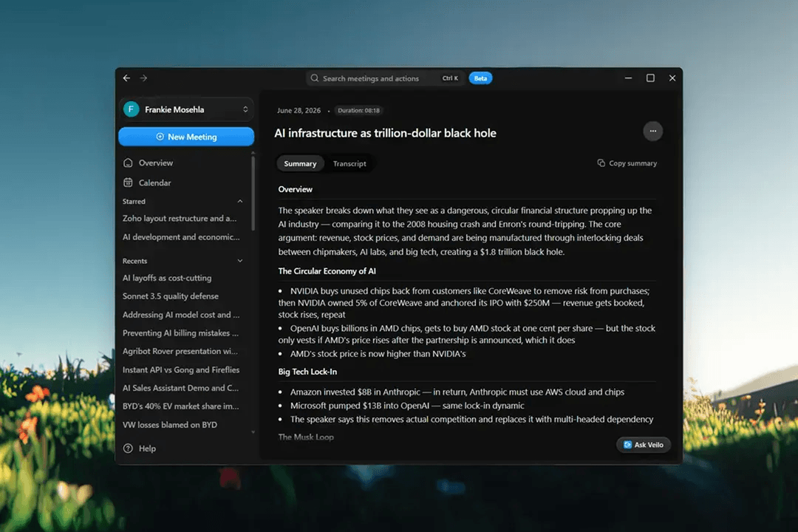Close the Veilo window
Viewport: 798px width, 532px height.
pyautogui.click(x=672, y=78)
